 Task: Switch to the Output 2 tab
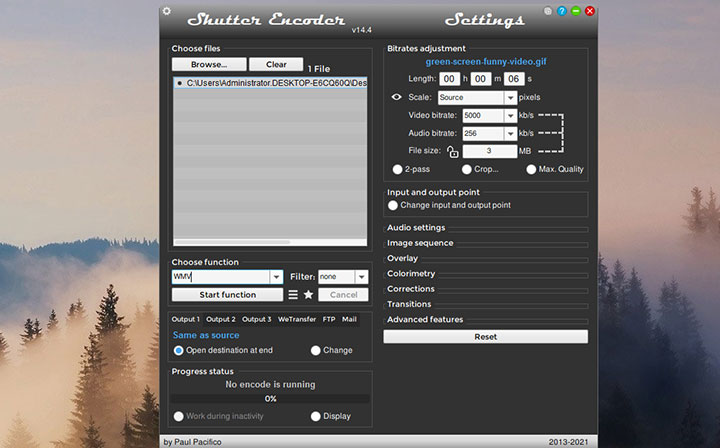point(220,319)
